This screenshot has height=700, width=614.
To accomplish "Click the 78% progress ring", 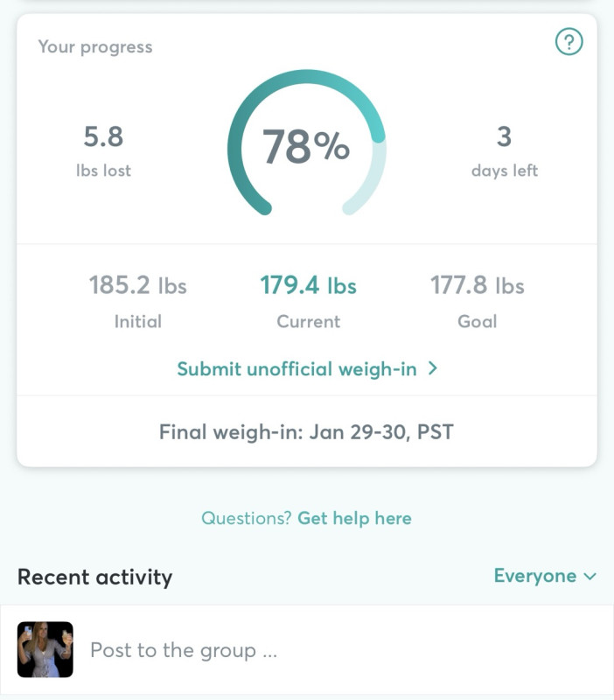I will coord(306,144).
